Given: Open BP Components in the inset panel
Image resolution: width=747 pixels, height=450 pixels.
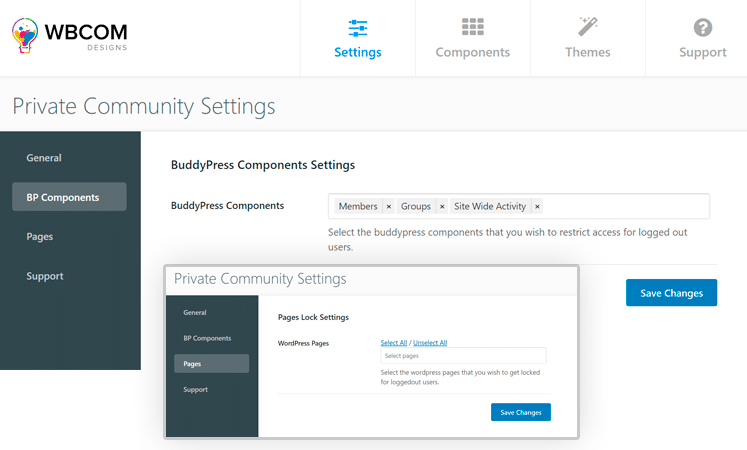Looking at the screenshot, I should point(207,338).
